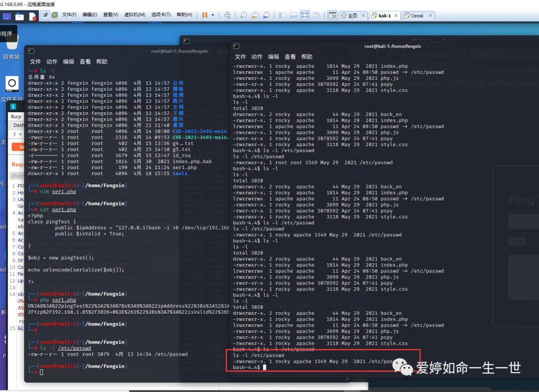Open the 文件(F) menu in the VMware toolbar
Screen dimensions: 539x392
click(69, 15)
